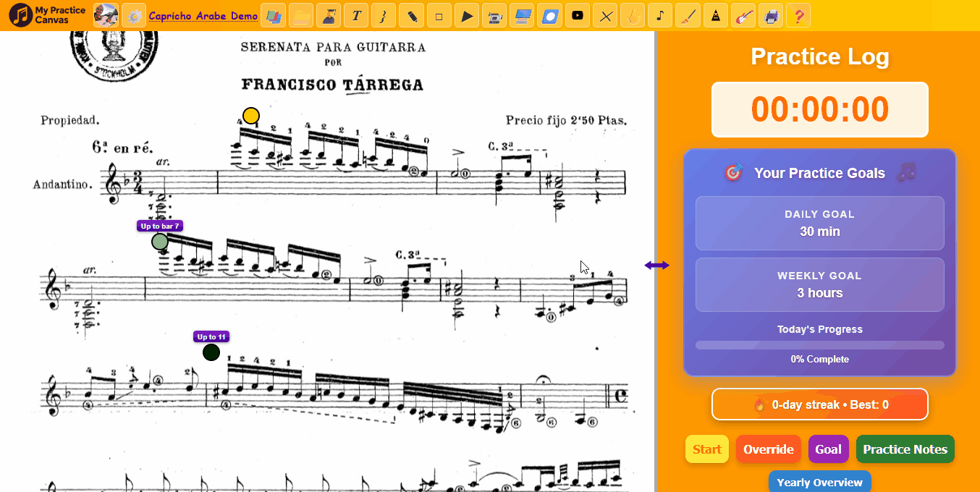Open the stacked books library icon
Screen dimensions: 980x492
click(x=273, y=15)
